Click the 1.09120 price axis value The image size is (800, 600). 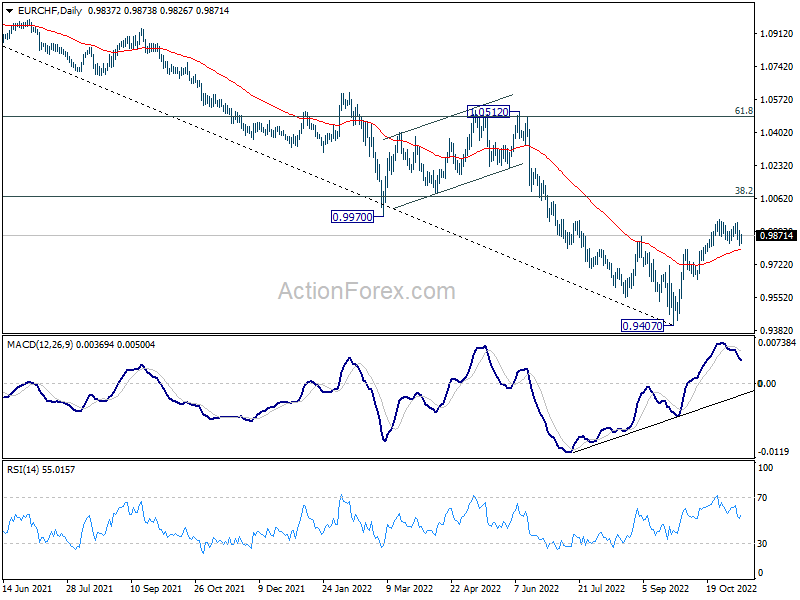777,34
